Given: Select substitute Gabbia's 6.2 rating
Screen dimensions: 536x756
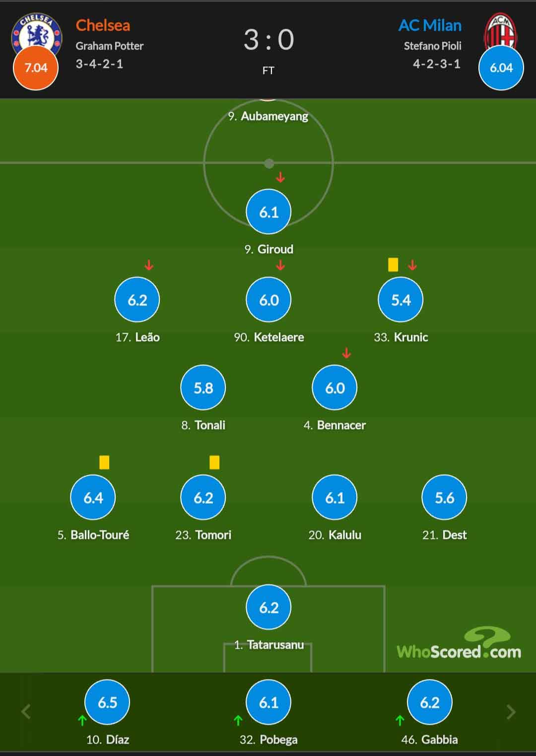Looking at the screenshot, I should (429, 702).
